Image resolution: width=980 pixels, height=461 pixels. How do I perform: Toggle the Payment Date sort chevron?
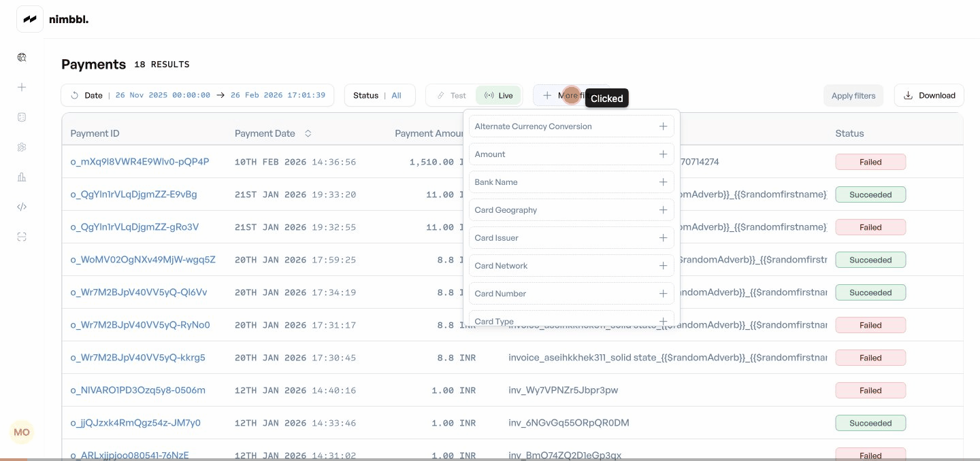point(308,133)
